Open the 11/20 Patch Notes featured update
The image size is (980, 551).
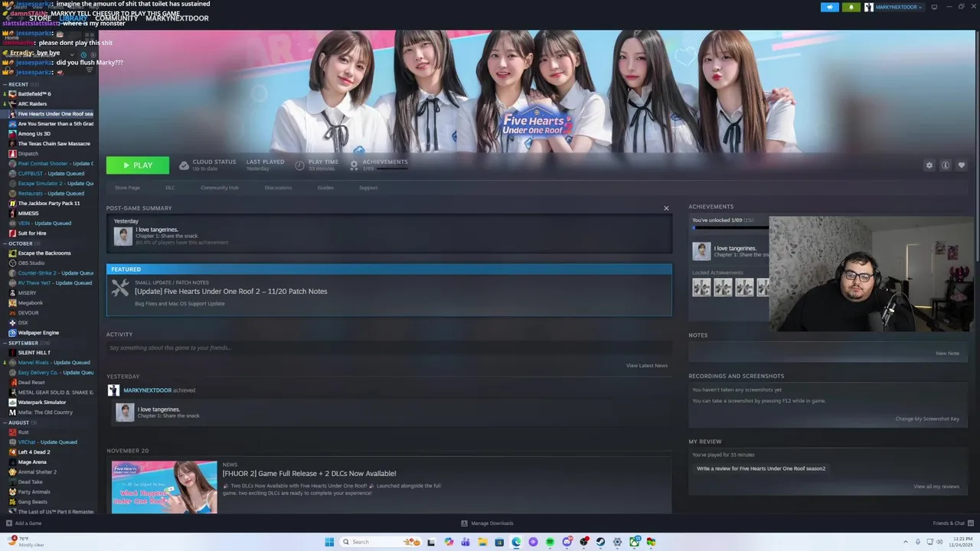point(389,290)
